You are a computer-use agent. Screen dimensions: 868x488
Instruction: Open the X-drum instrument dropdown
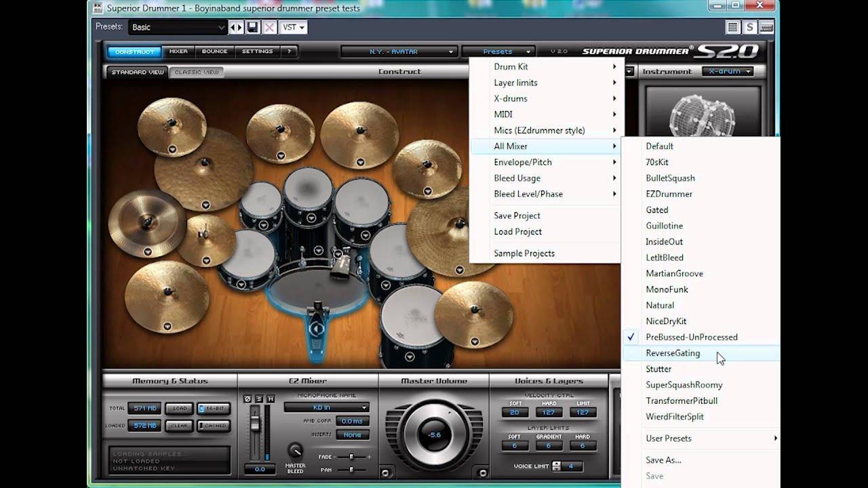tap(729, 71)
